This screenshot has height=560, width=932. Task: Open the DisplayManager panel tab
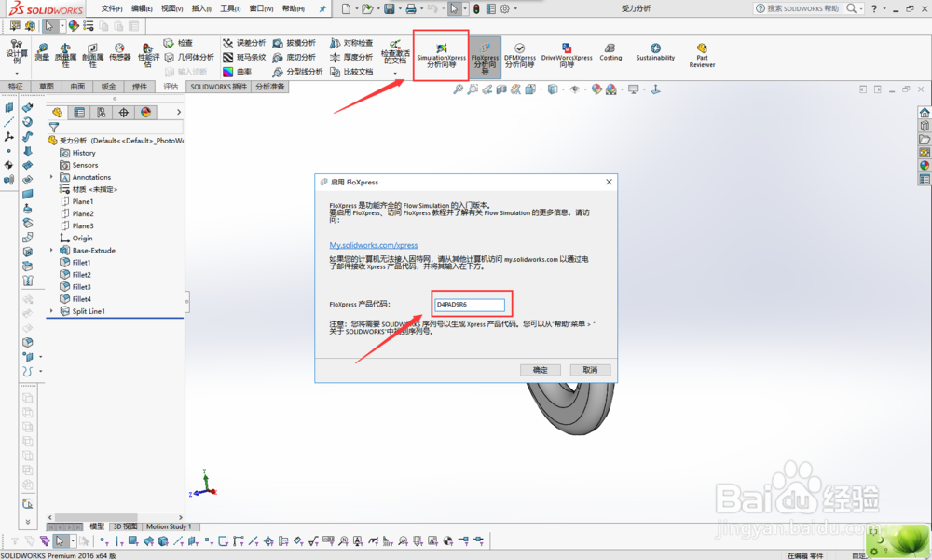145,113
